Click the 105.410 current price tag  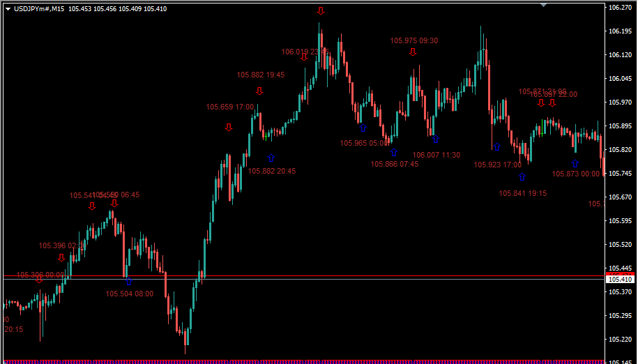(620, 280)
